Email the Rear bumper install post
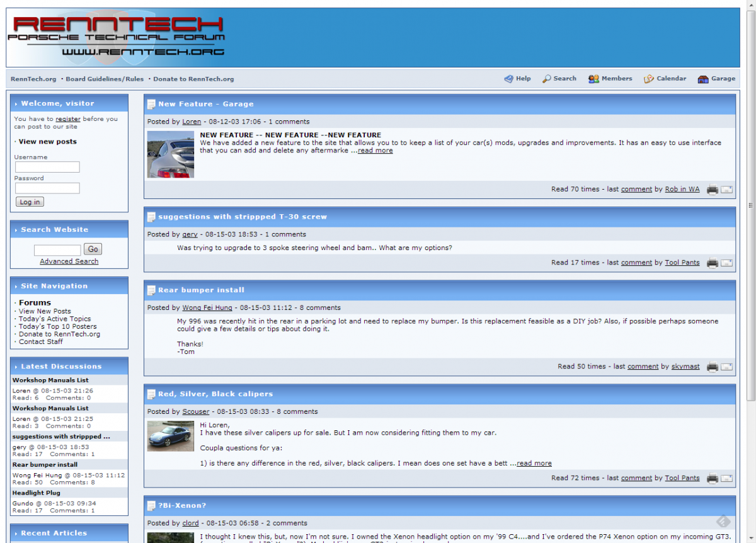This screenshot has height=543, width=756. [726, 367]
